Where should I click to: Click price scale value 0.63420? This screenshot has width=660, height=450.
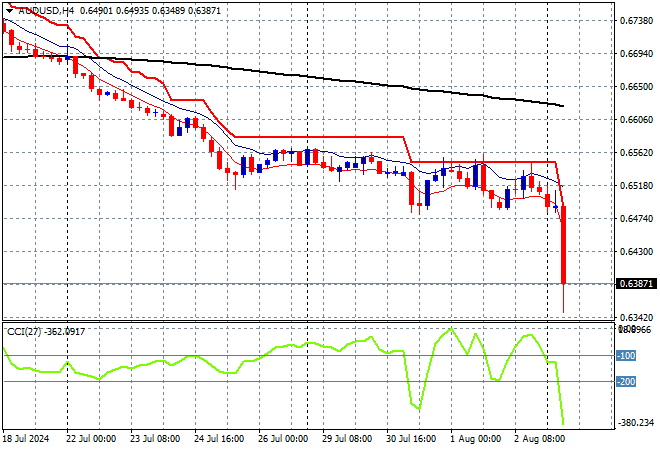636,317
